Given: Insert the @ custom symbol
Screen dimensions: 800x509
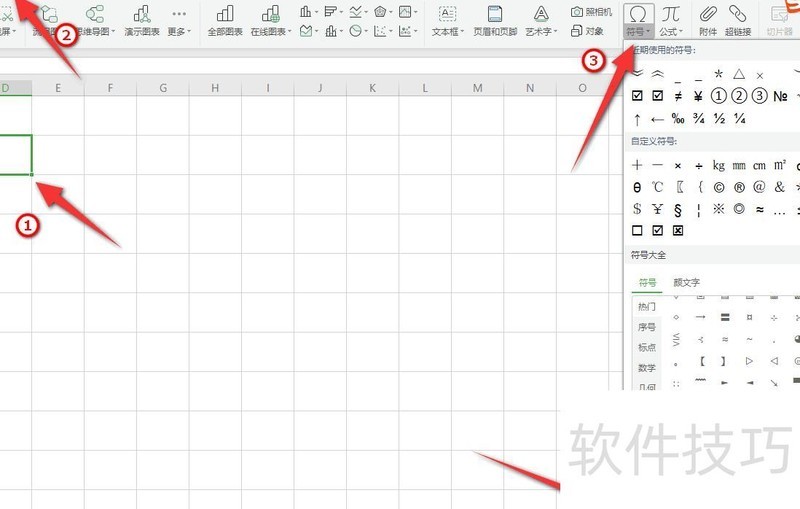Looking at the screenshot, I should [759, 187].
